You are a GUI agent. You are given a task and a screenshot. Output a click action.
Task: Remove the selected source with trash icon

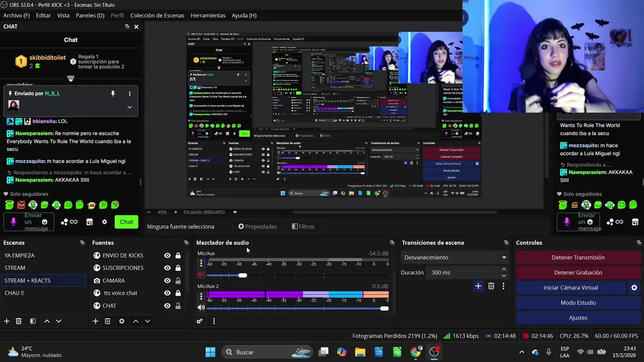[x=107, y=321]
